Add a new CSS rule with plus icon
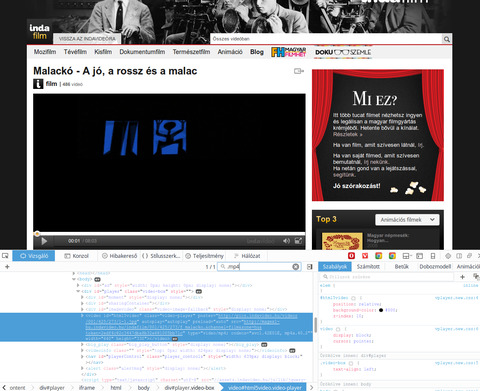Viewport: 480px width, 391px height. tap(462, 277)
